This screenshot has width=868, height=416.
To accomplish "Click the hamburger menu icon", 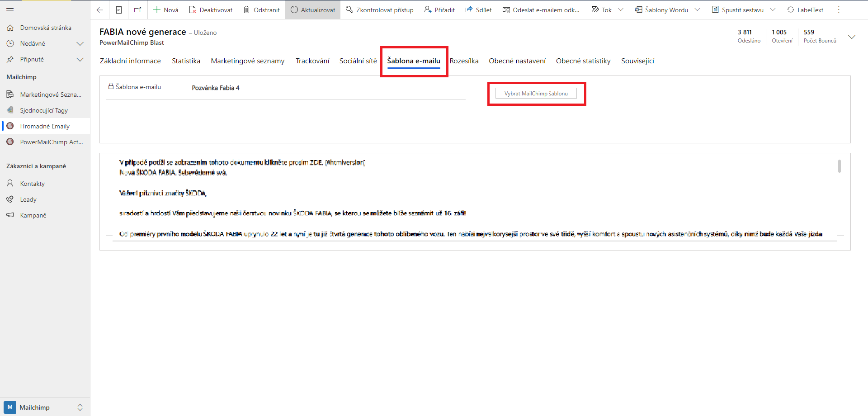I will pos(10,10).
